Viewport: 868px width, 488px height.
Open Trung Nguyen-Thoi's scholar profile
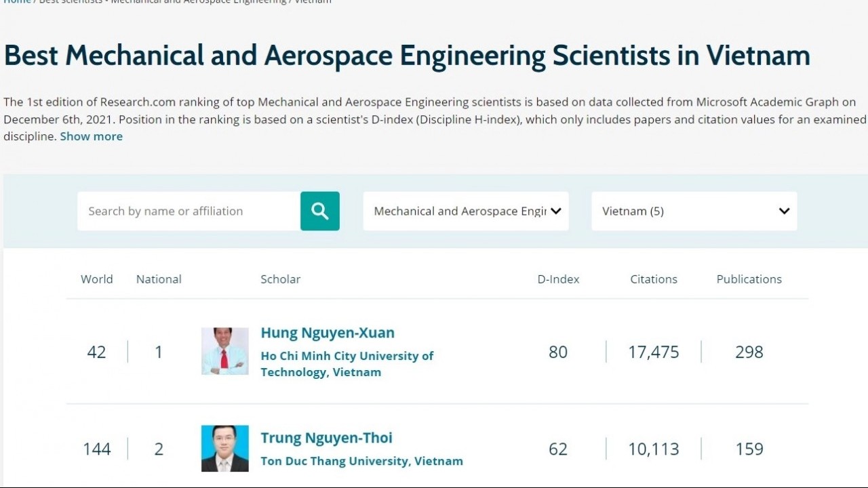pyautogui.click(x=326, y=438)
